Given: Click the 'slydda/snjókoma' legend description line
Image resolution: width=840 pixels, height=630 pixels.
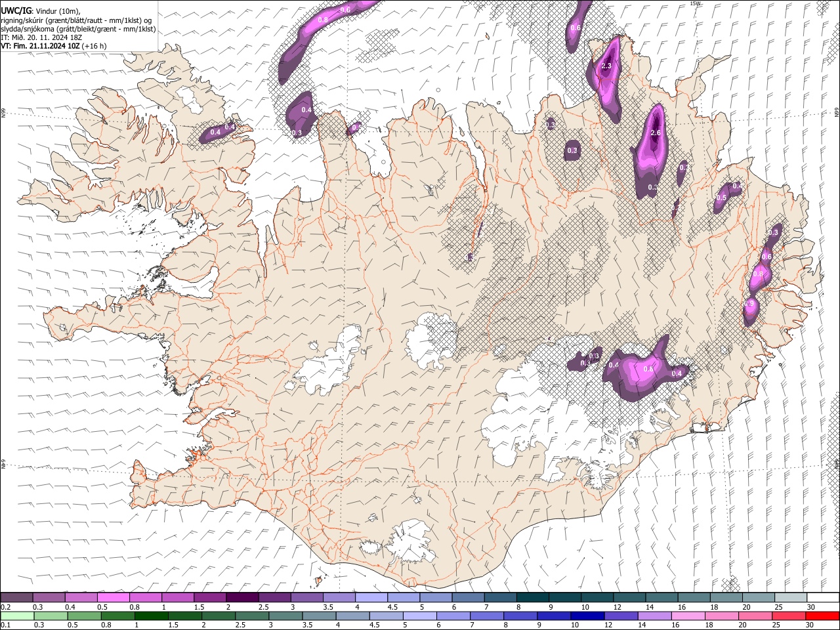Looking at the screenshot, I should coord(78,29).
